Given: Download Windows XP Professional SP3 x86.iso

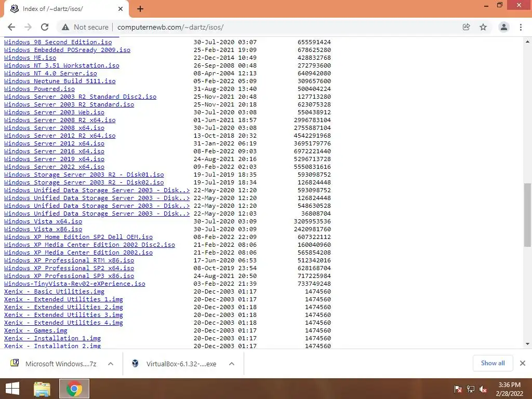Looking at the screenshot, I should click(69, 276).
